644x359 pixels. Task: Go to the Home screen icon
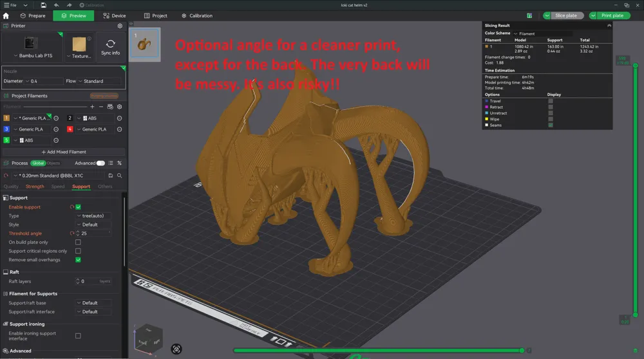coord(6,15)
